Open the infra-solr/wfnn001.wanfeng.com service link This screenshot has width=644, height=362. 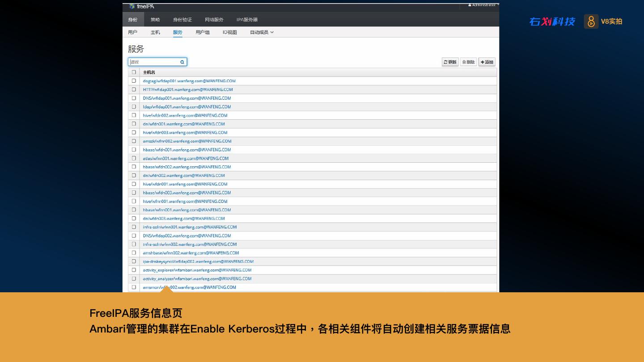point(190,227)
